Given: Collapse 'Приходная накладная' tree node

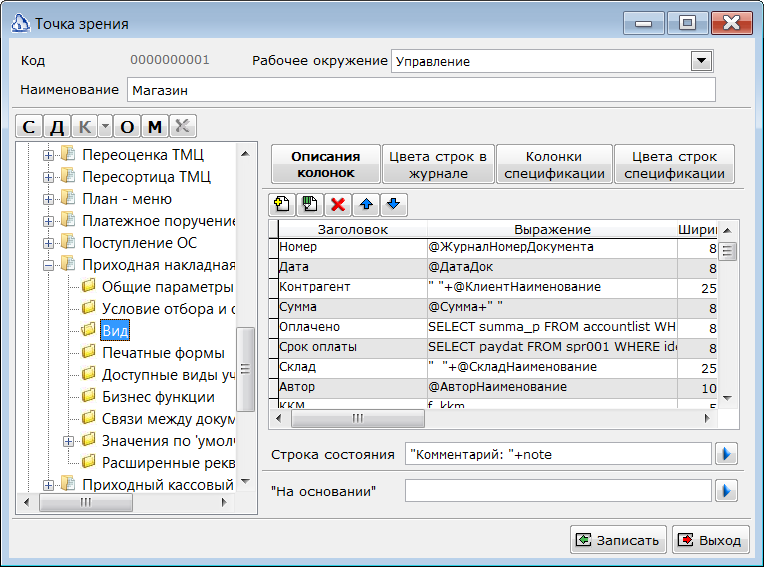Looking at the screenshot, I should pyautogui.click(x=48, y=265).
